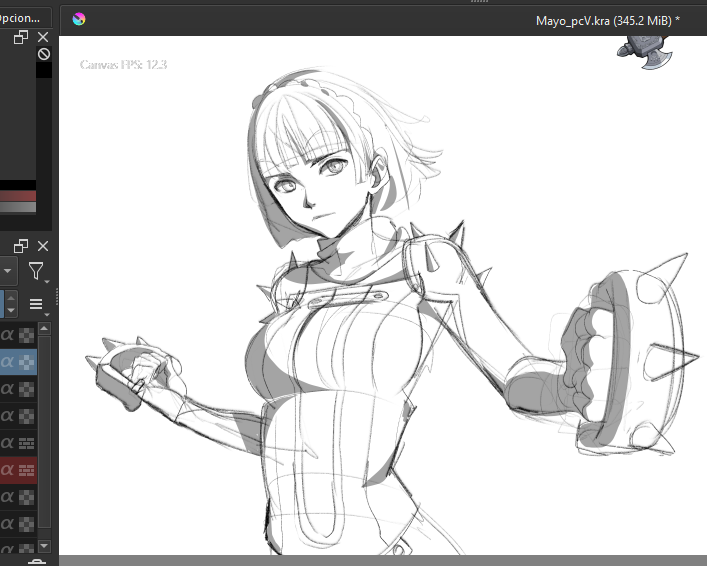Toggle alpha lock on selected blue layer
The height and width of the screenshot is (566, 707).
point(8,362)
